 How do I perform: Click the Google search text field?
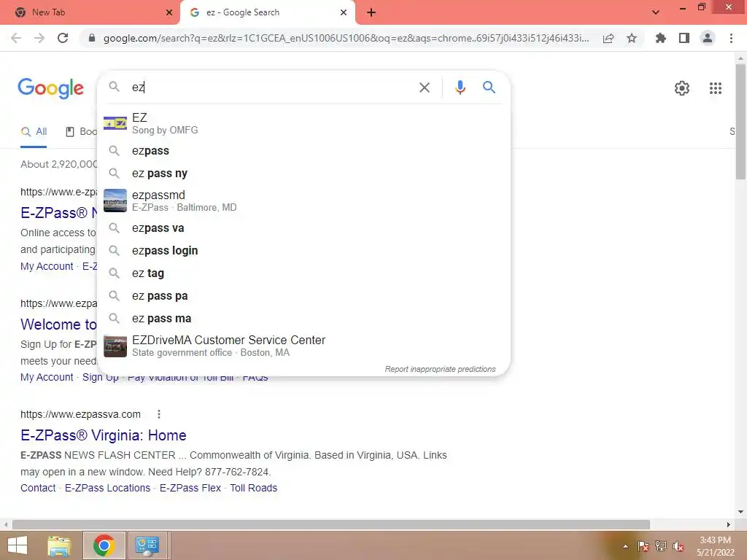tap(271, 87)
